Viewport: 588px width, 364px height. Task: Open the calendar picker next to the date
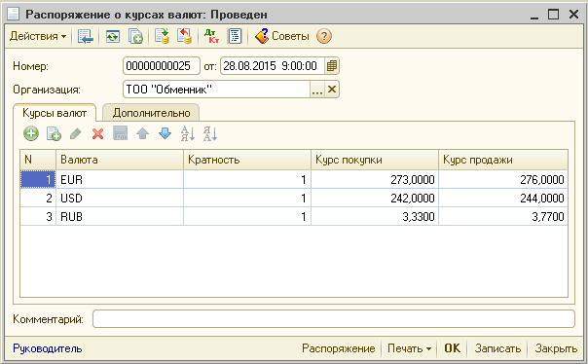[x=332, y=66]
